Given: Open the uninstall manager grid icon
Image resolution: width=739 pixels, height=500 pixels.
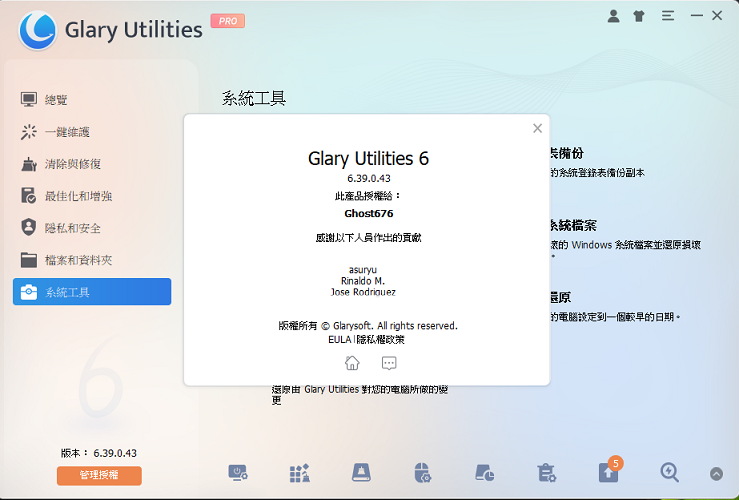Looking at the screenshot, I should pyautogui.click(x=299, y=473).
